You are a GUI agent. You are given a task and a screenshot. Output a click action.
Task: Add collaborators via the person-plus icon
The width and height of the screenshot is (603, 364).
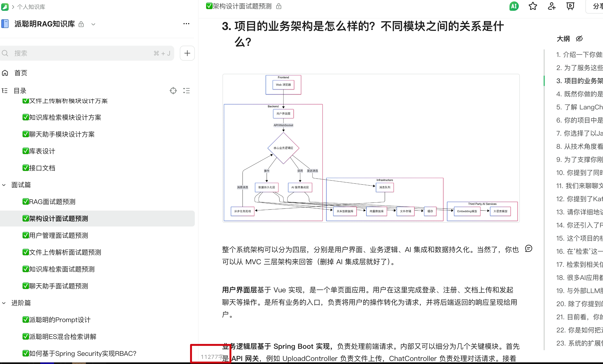point(552,6)
